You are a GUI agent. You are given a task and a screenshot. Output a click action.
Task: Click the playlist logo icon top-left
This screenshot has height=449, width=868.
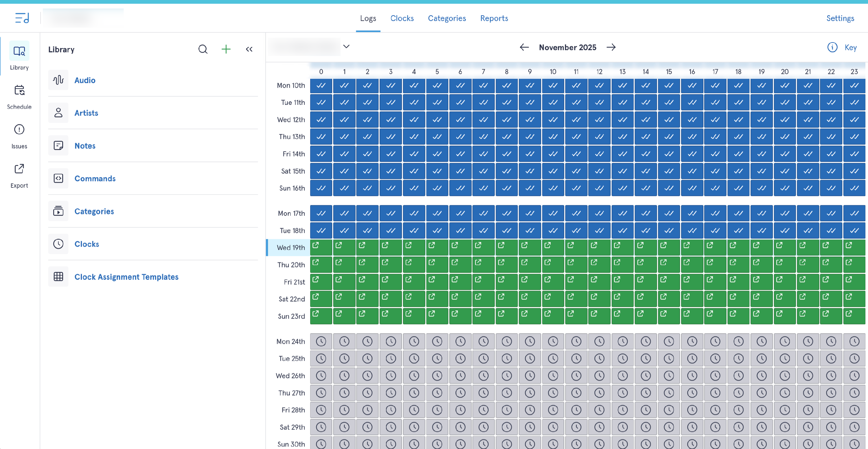click(x=22, y=18)
